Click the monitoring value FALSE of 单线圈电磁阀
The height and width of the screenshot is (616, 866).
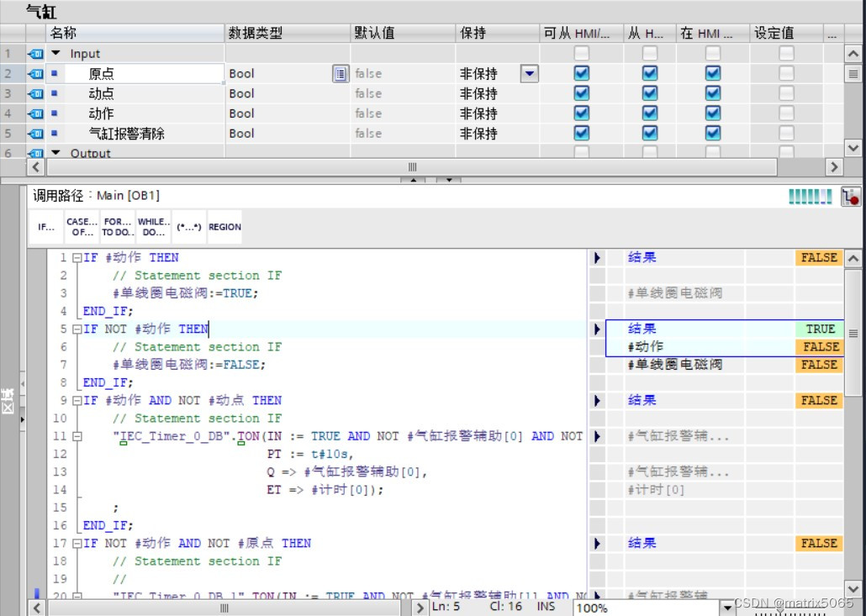point(819,364)
